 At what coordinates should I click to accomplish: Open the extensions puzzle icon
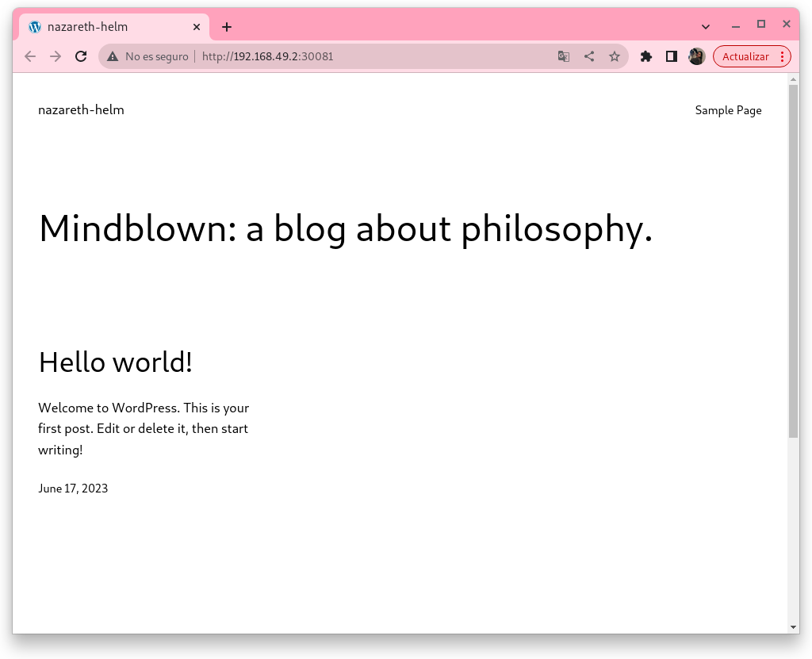[646, 56]
